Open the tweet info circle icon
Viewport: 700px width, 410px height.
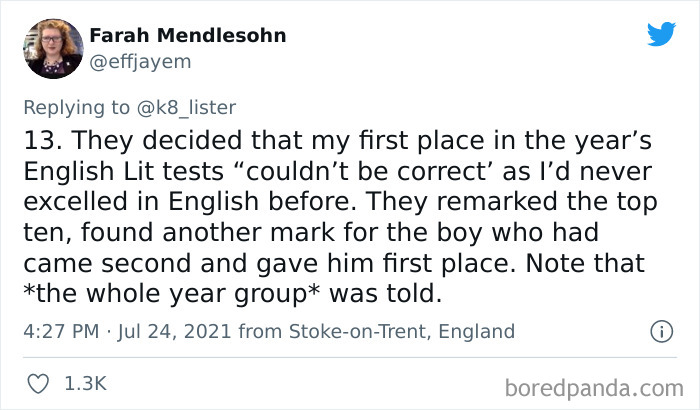(660, 331)
